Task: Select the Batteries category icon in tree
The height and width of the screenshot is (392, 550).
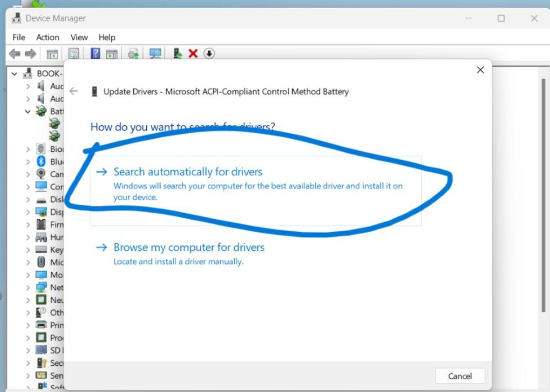Action: [x=41, y=111]
